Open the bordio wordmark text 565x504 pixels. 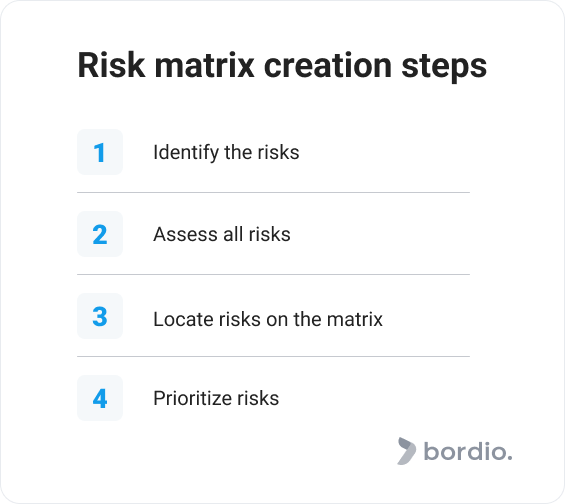coord(468,451)
